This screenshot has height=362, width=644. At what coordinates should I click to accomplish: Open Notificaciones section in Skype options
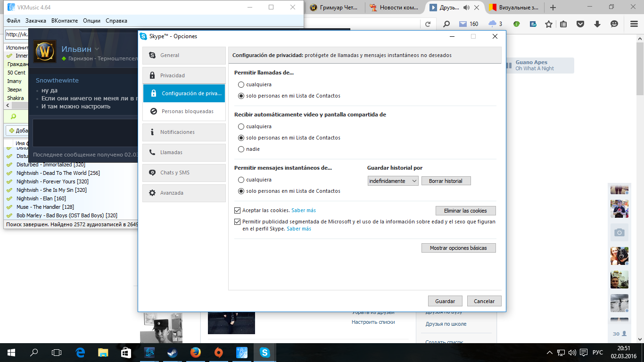point(184,132)
